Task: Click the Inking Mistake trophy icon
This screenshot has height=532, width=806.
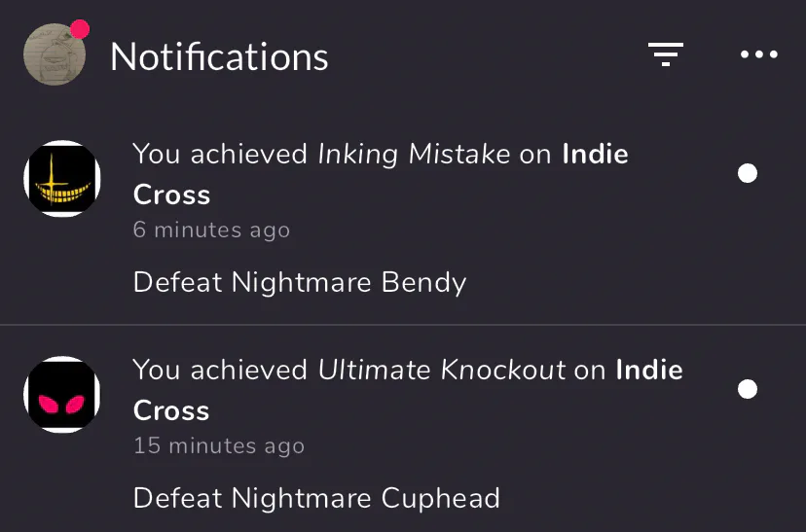Action: pos(62,178)
